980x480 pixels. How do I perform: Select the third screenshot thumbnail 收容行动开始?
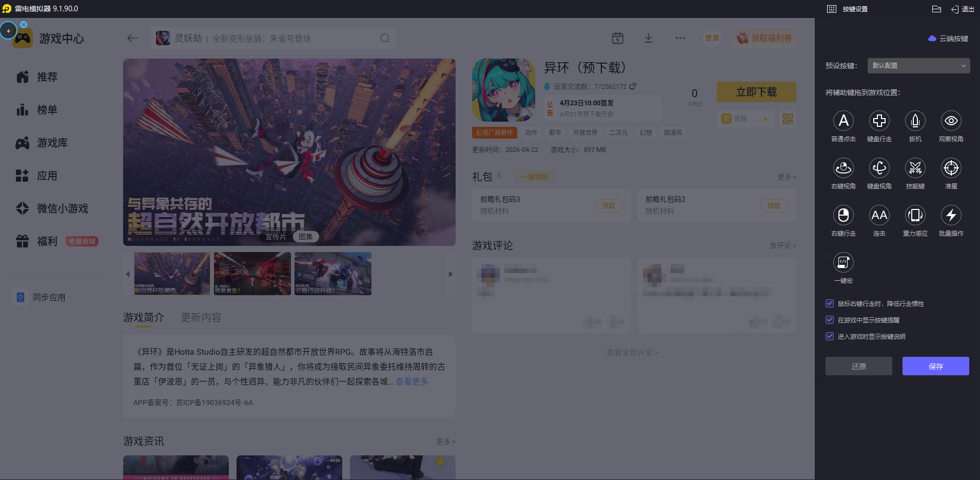[333, 274]
